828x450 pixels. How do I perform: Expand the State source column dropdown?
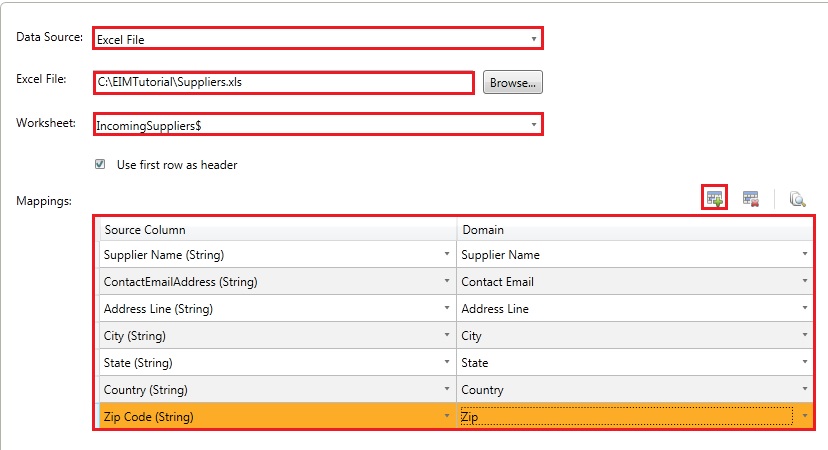[446, 363]
